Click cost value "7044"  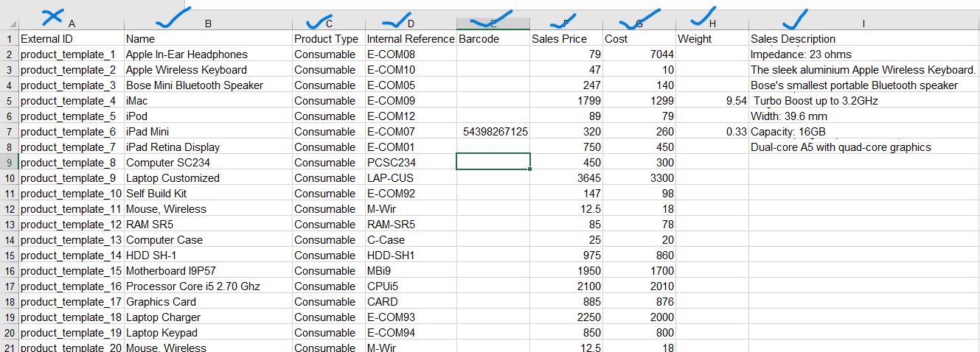[x=639, y=54]
